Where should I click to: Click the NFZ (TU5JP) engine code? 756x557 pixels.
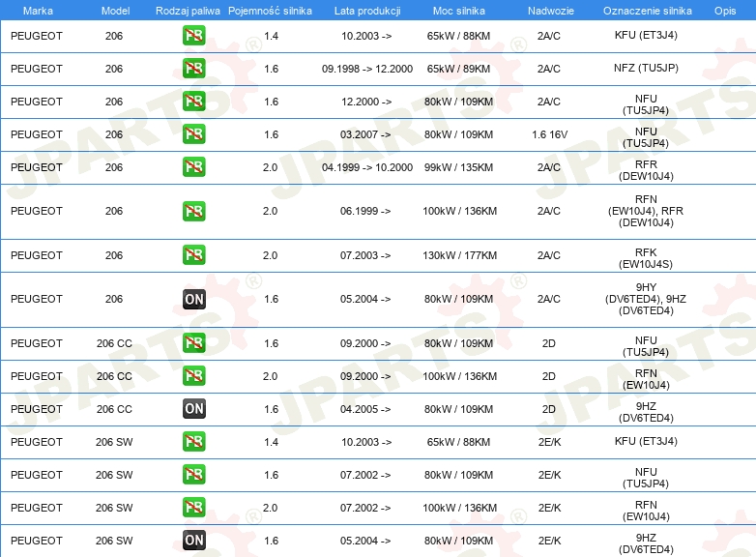point(646,68)
